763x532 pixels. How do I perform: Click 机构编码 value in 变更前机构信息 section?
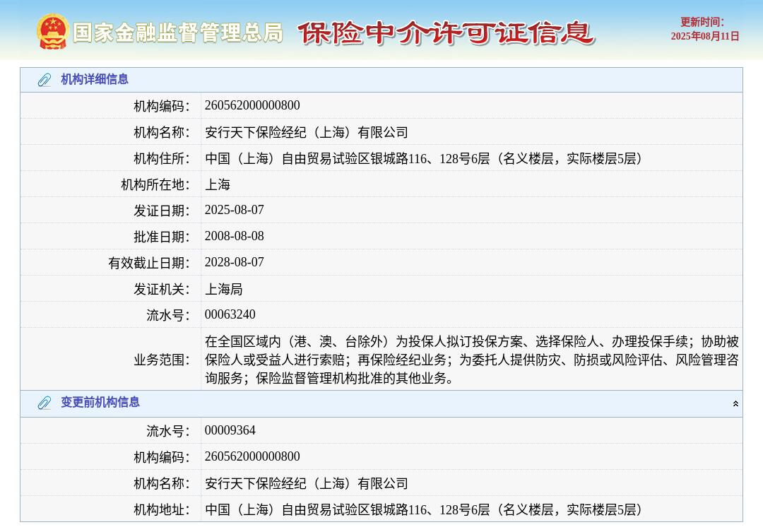[x=252, y=456]
